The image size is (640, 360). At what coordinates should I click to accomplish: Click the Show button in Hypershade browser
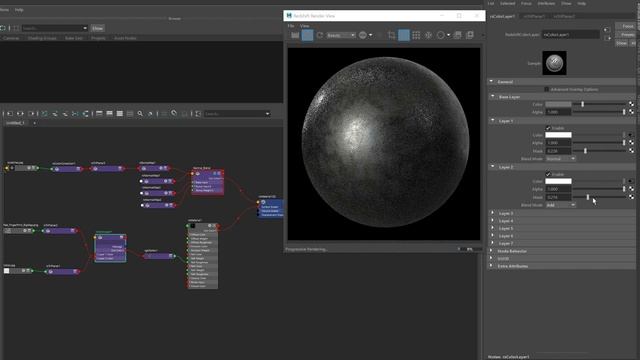(98, 28)
